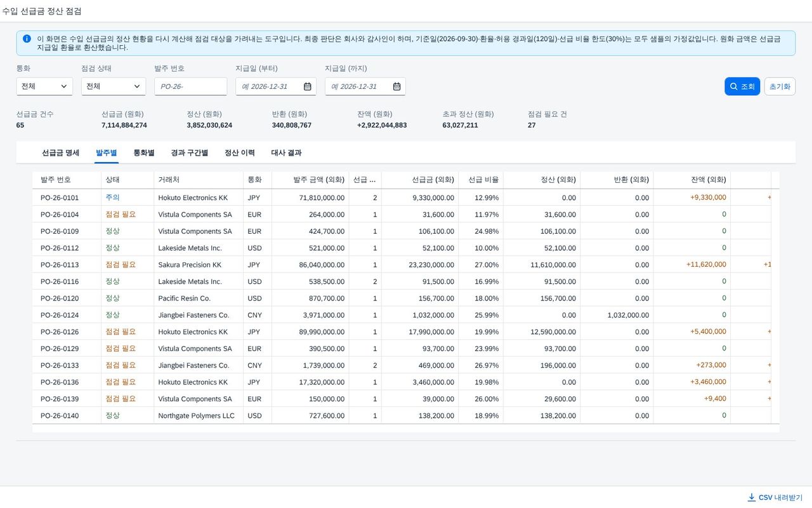Image resolution: width=812 pixels, height=508 pixels.
Task: Expand the 통화 dropdown
Action: [x=44, y=86]
